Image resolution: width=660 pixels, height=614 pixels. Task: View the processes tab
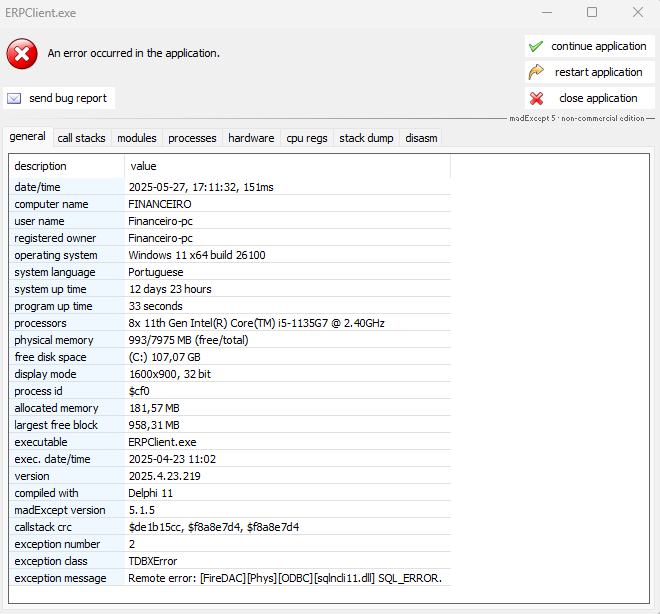click(192, 138)
